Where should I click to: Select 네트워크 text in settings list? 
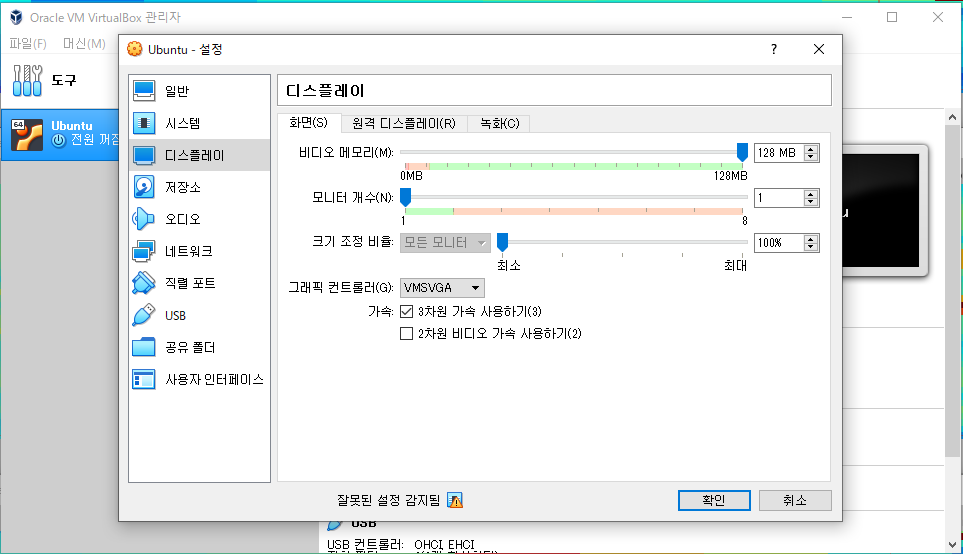click(189, 251)
